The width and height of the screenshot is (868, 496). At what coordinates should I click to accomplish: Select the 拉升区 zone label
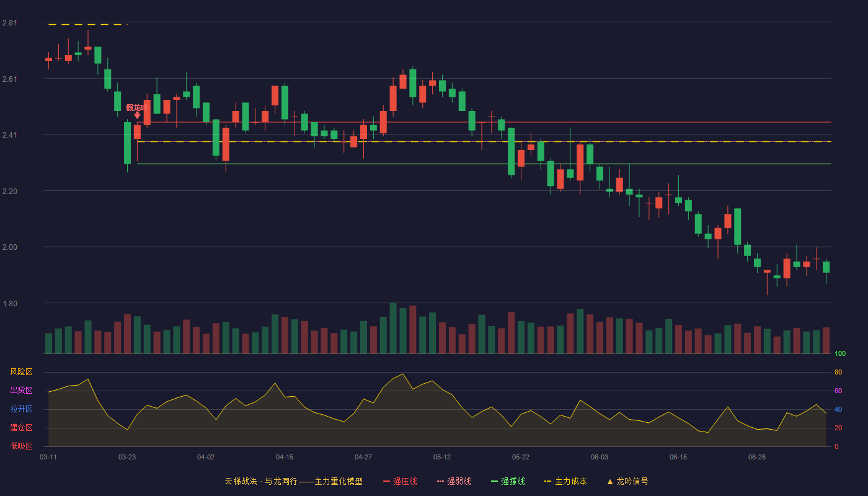(21, 409)
